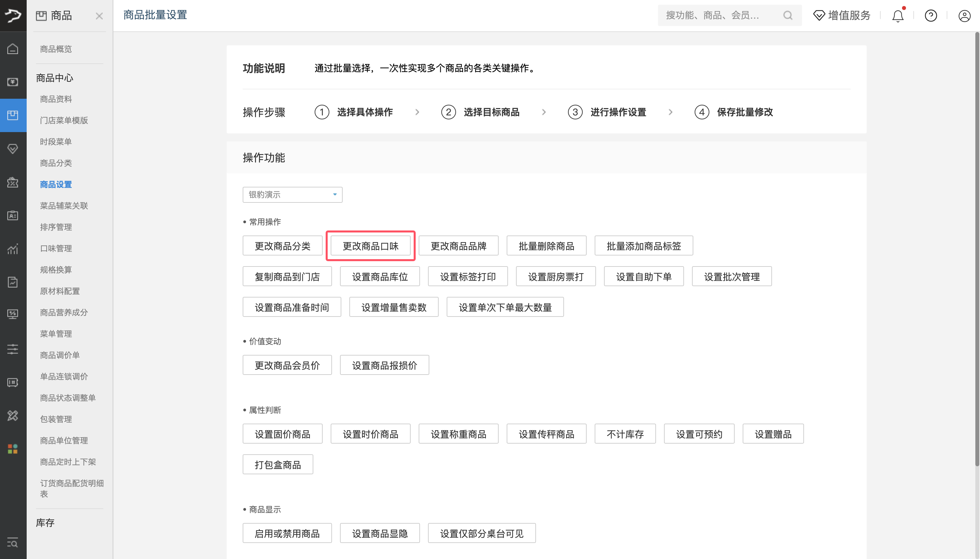Open the membership diamond icon in sidebar
This screenshot has width=980, height=559.
click(x=13, y=148)
